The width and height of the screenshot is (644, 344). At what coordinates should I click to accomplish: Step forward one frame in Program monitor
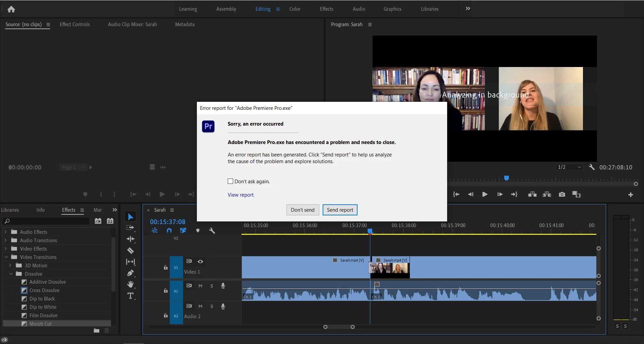tap(500, 194)
